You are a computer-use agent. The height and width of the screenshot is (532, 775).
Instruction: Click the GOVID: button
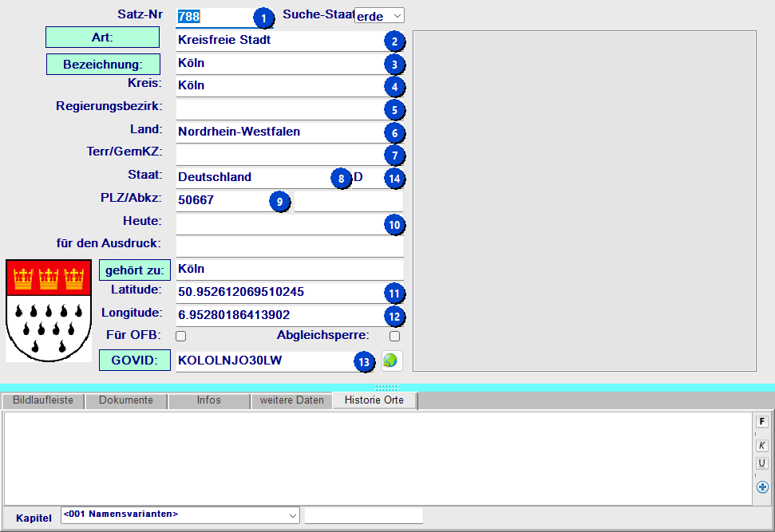pos(134,361)
